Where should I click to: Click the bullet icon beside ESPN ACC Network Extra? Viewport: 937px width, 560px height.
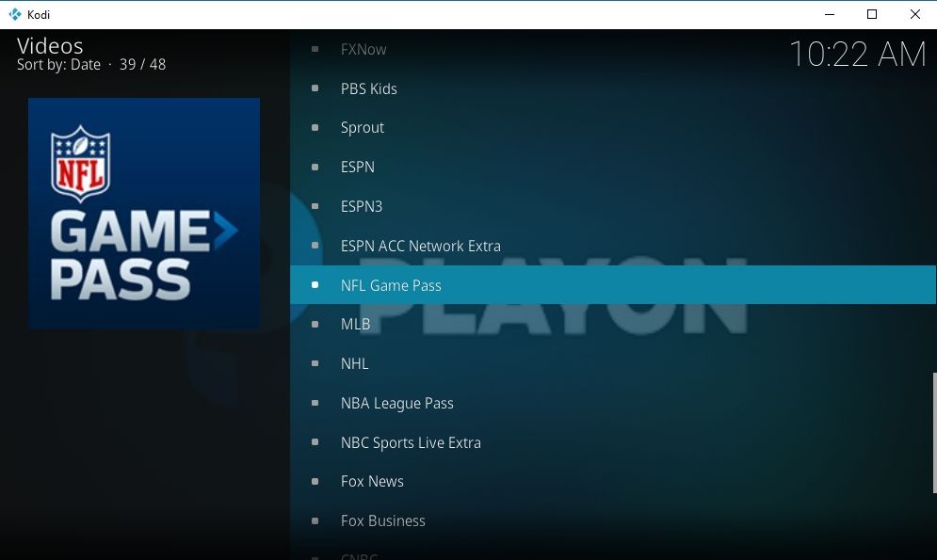pyautogui.click(x=315, y=246)
